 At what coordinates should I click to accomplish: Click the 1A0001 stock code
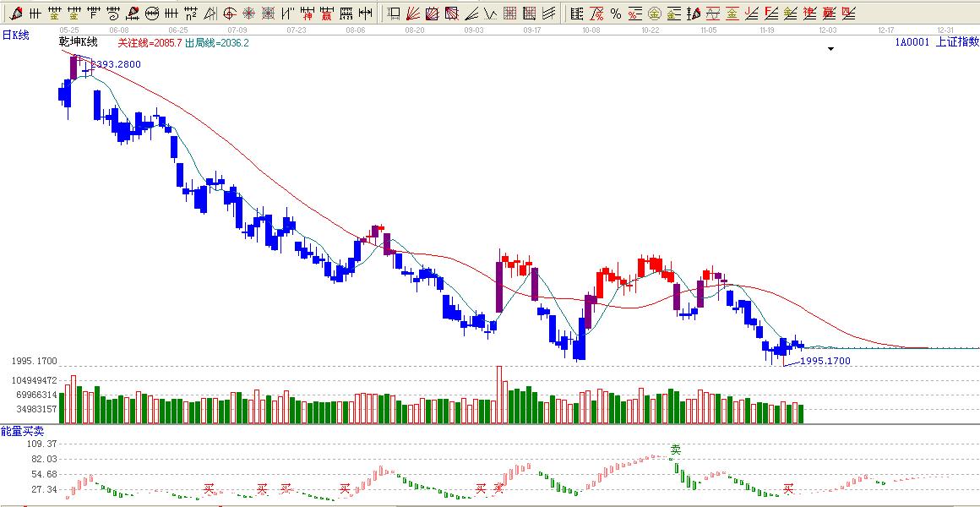912,41
